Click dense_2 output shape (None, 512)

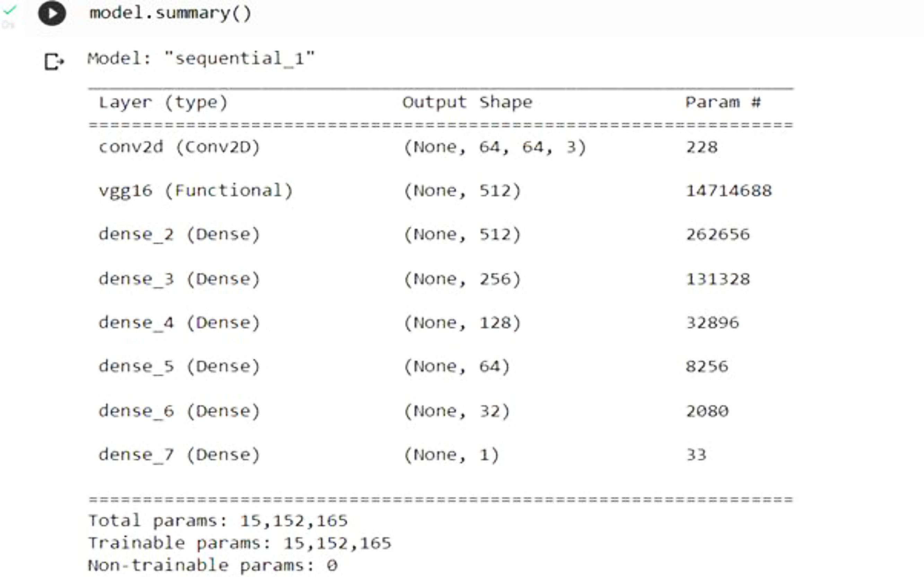click(x=462, y=234)
